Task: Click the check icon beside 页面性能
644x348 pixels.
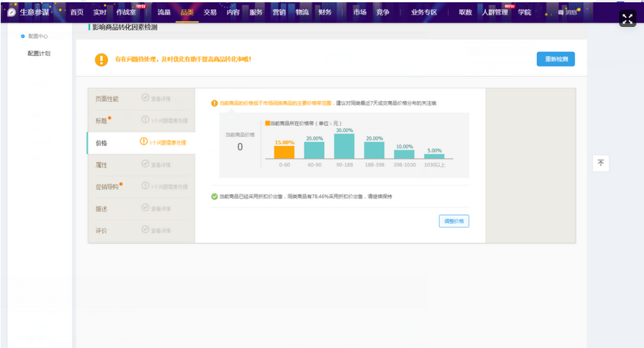Action: click(x=145, y=98)
